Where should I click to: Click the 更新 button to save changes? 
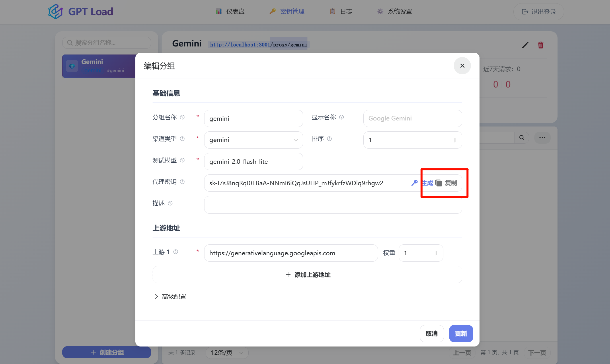461,333
